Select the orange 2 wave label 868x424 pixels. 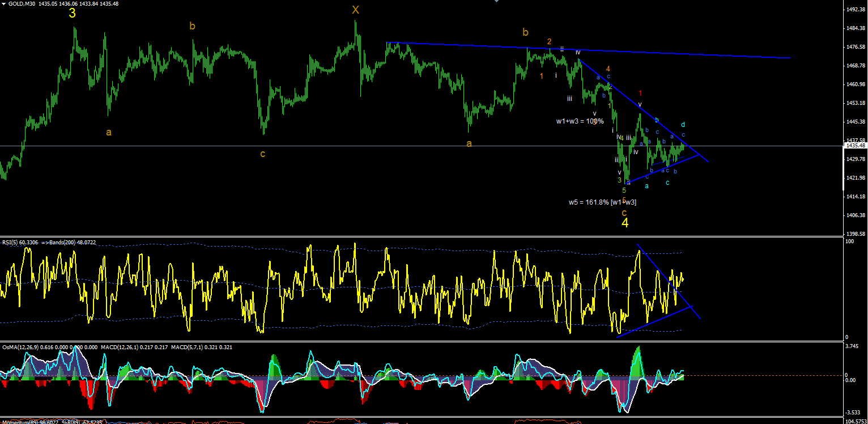pos(549,41)
